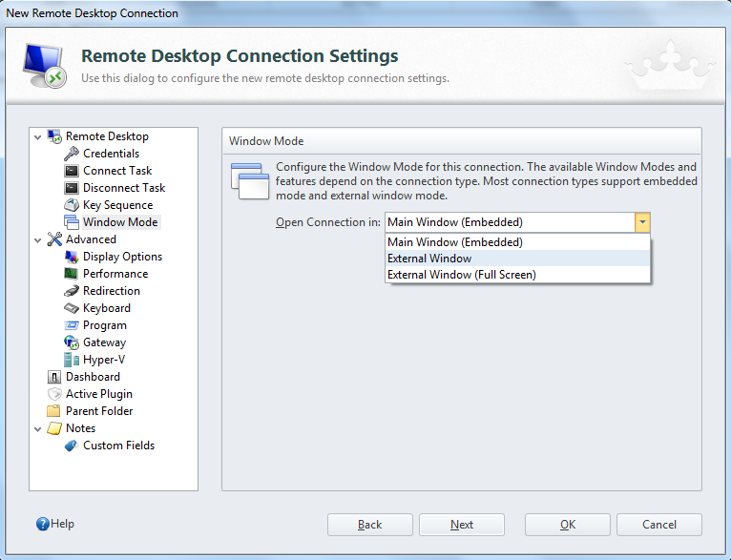Select the Custom Fields tree item
The image size is (731, 560).
click(x=118, y=446)
